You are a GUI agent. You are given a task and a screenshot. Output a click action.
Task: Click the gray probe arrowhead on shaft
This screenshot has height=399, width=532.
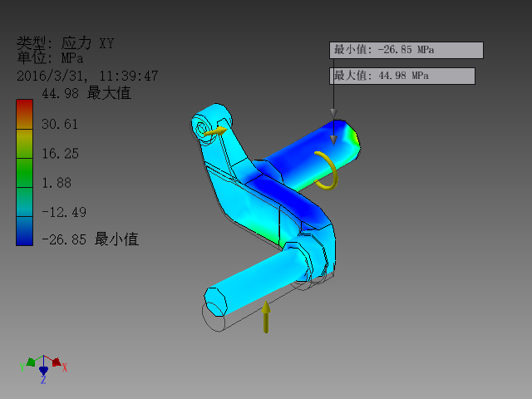[333, 140]
